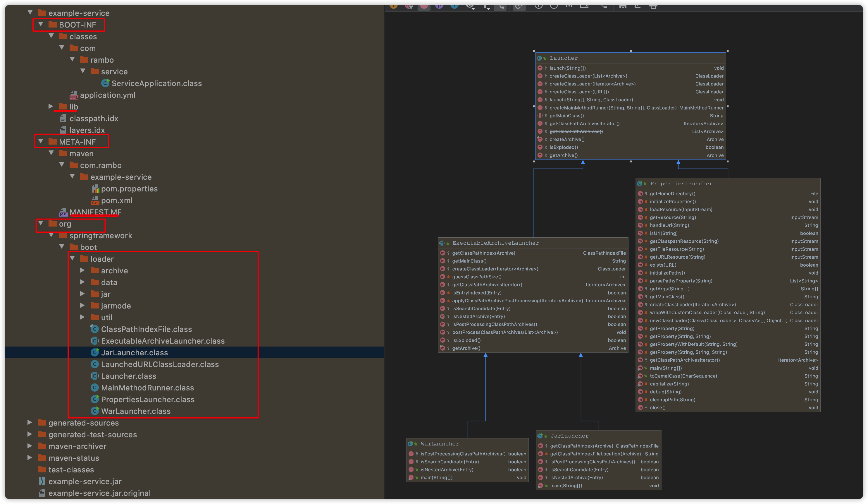Screen dimensions: 868x504
Task: Select WarLauncher.class in the file tree
Action: tap(135, 411)
